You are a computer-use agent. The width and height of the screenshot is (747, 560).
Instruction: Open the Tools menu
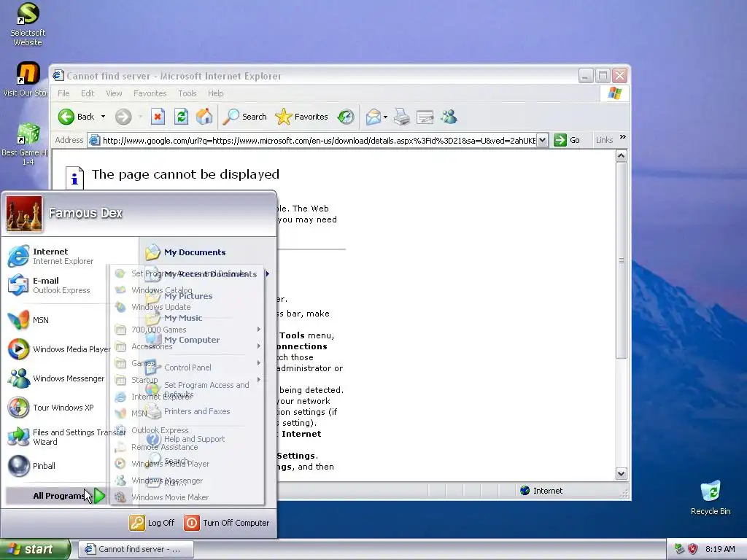[x=187, y=93]
